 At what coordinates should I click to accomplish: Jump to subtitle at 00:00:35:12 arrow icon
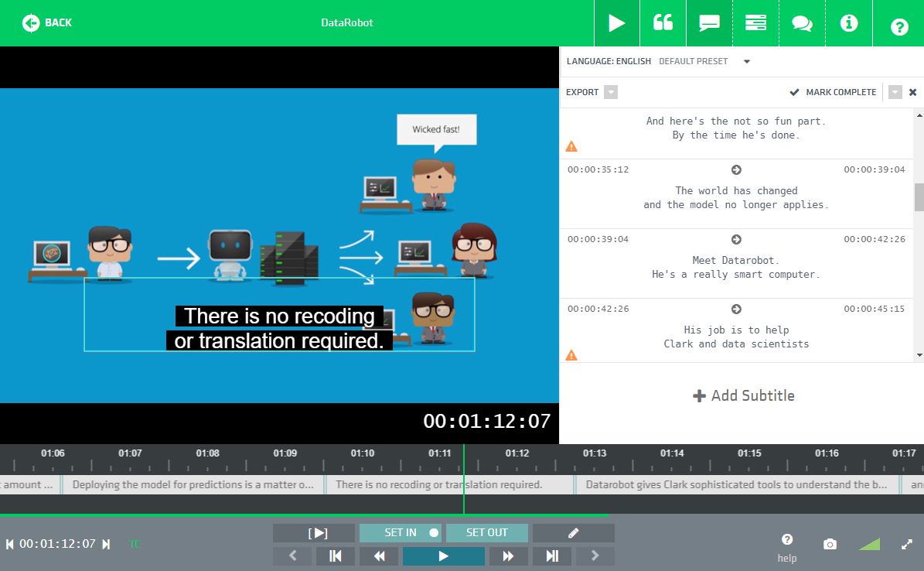click(x=736, y=170)
